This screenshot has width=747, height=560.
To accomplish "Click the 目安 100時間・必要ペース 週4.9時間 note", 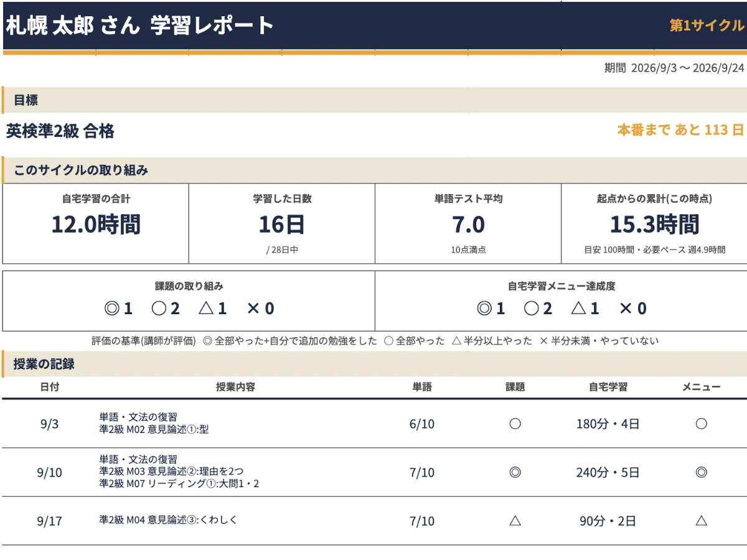I will (x=654, y=250).
